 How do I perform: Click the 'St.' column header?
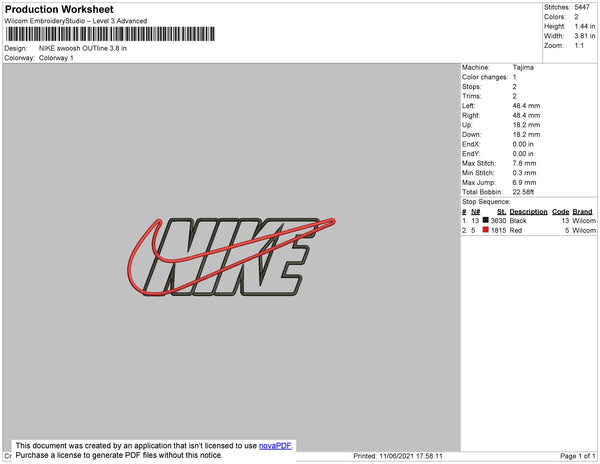[x=502, y=212]
